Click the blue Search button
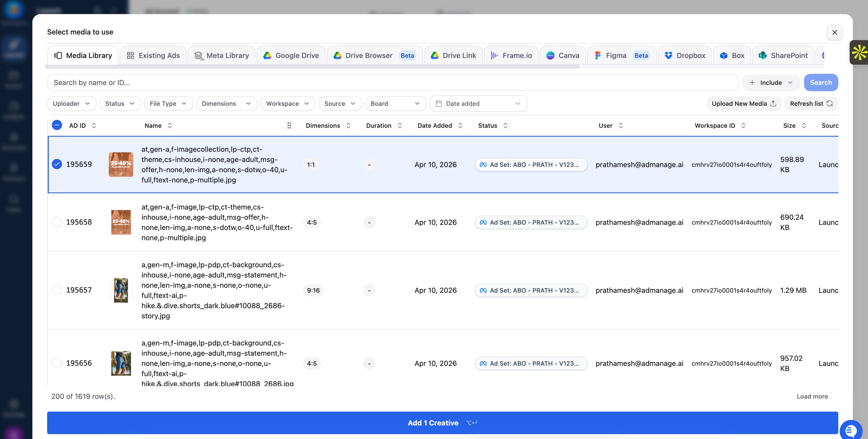This screenshot has width=868, height=439. pyautogui.click(x=821, y=83)
